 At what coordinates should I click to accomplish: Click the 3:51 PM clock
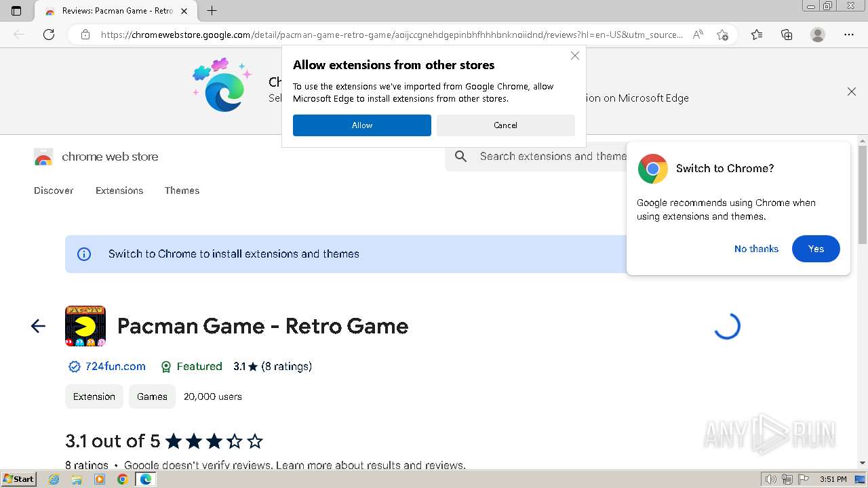833,479
